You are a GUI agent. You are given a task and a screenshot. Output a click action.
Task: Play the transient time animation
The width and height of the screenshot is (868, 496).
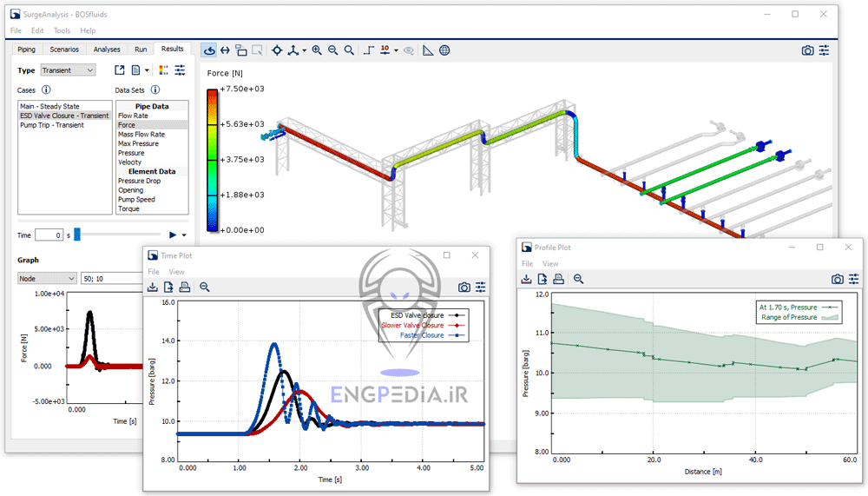point(173,235)
